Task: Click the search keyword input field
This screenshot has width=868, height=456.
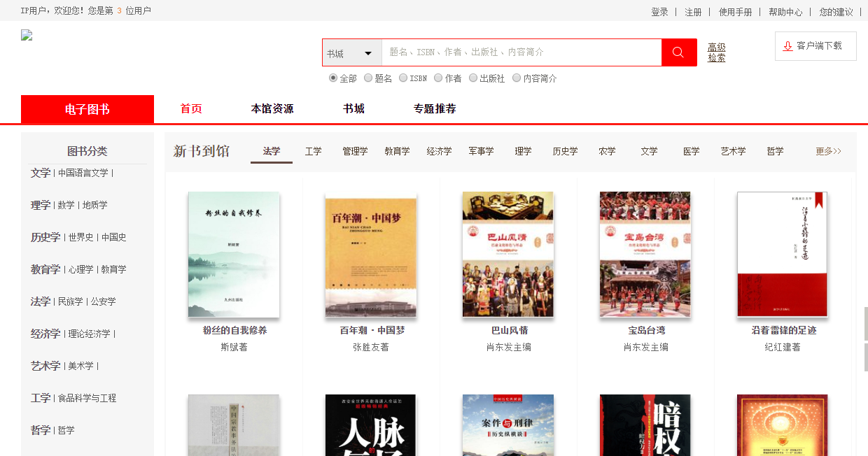Action: click(521, 52)
